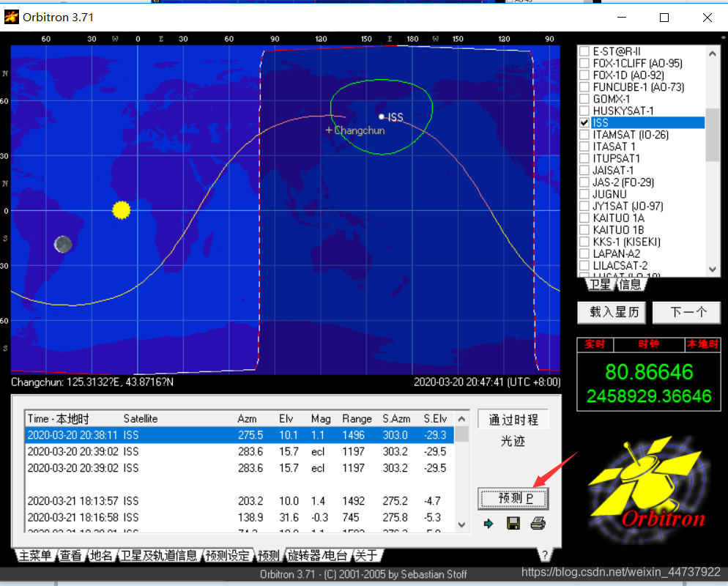The width and height of the screenshot is (728, 586).
Task: Click prediction table scroll down arrow
Action: coord(461,524)
